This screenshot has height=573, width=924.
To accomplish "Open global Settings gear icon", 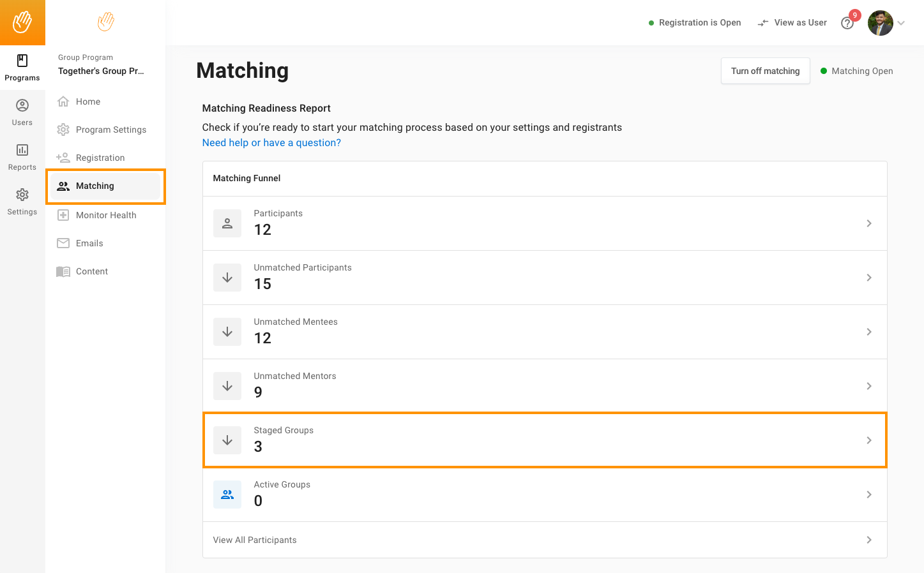I will tap(22, 195).
